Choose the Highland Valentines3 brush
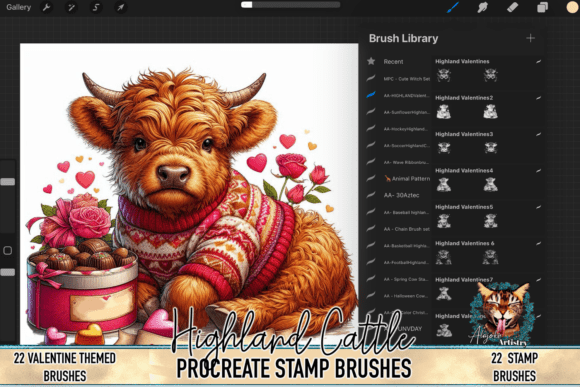Image resolution: width=580 pixels, height=387 pixels. pos(488,144)
